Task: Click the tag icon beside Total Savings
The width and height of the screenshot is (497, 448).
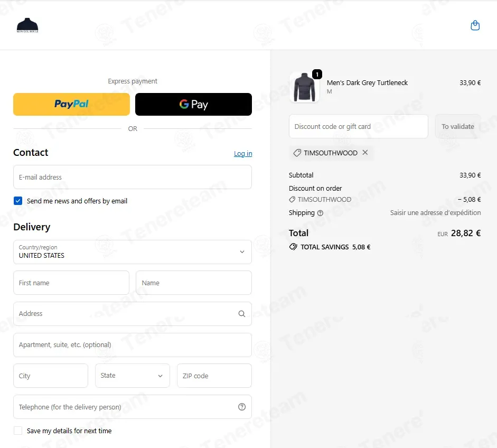Action: point(293,247)
